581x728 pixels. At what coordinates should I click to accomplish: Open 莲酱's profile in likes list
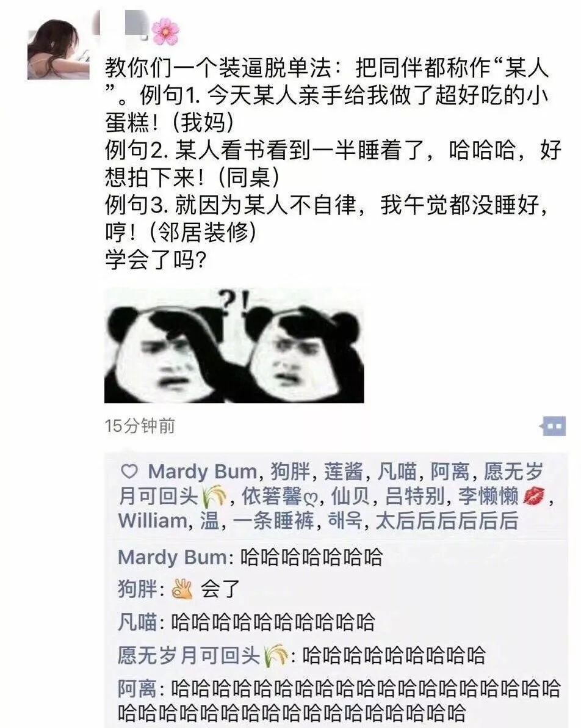click(x=344, y=471)
